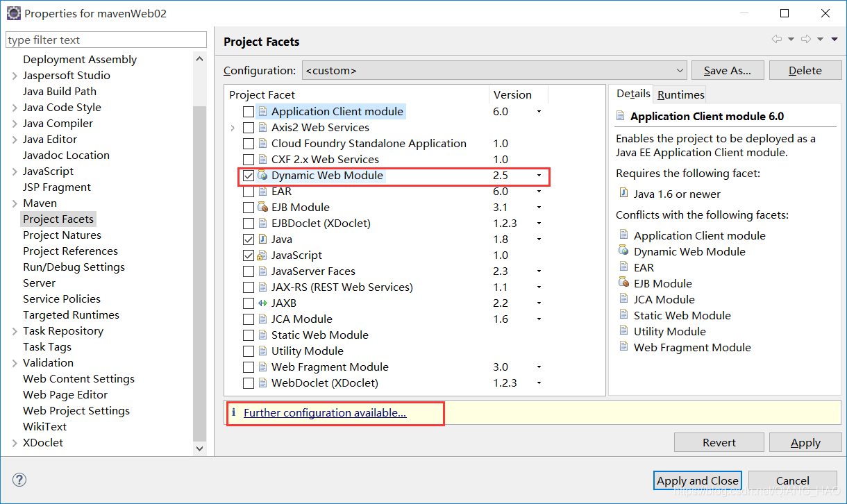Toggle the JavaScript facet checkbox
Viewport: 847px width, 504px height.
(249, 255)
